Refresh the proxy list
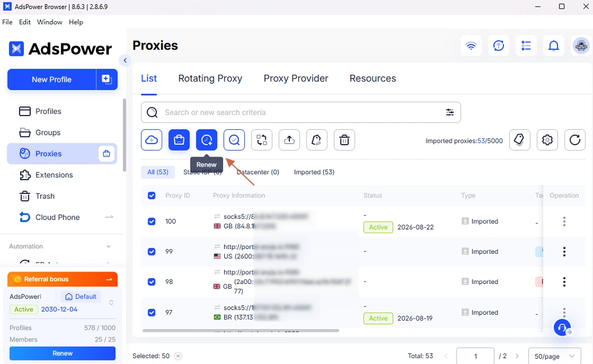Viewport: 593px width, 364px height. pyautogui.click(x=575, y=140)
